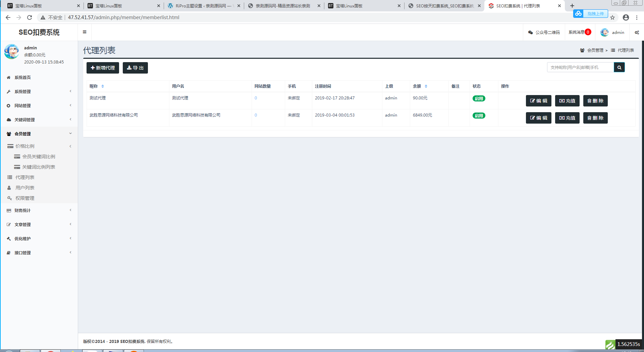Click 充值 for 武胜思源网络科技有限公司

coord(567,118)
